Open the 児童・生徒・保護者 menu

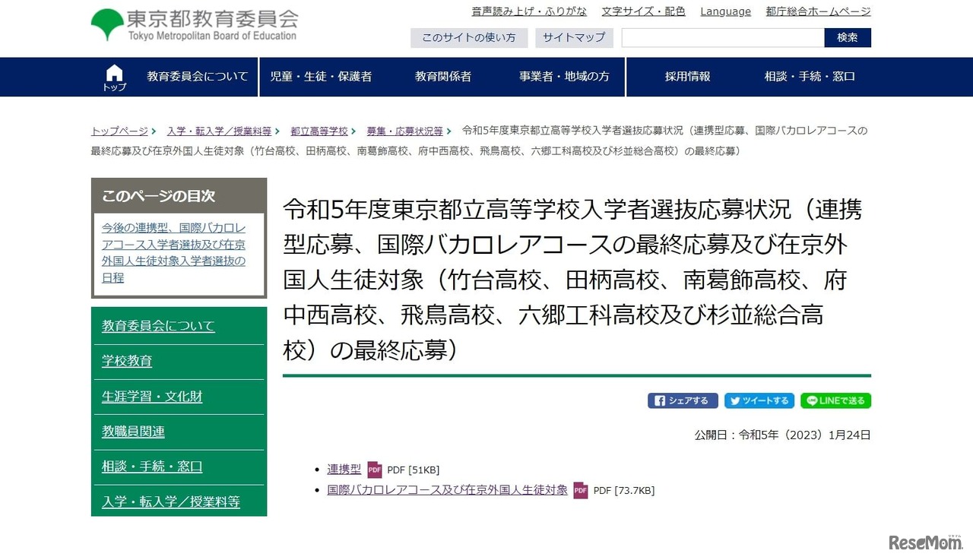321,77
